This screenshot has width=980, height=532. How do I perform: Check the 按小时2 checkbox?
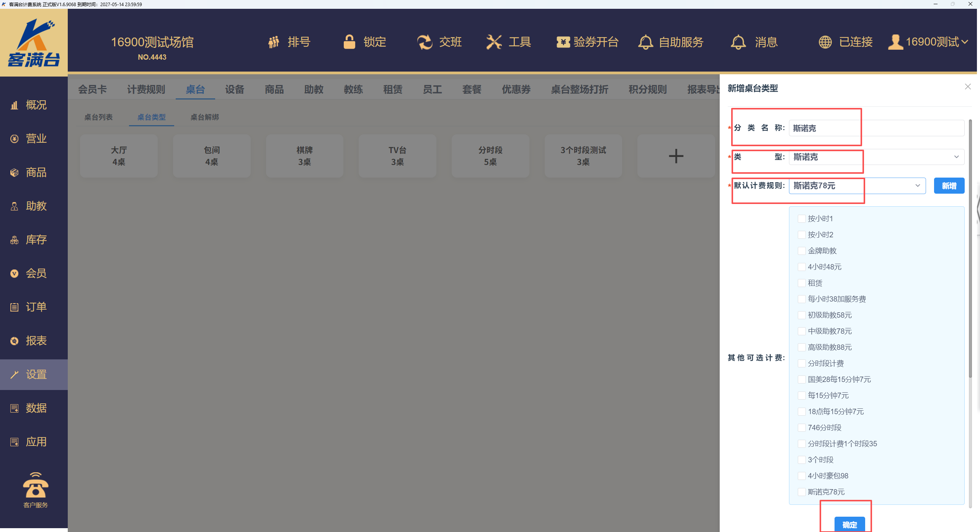802,235
